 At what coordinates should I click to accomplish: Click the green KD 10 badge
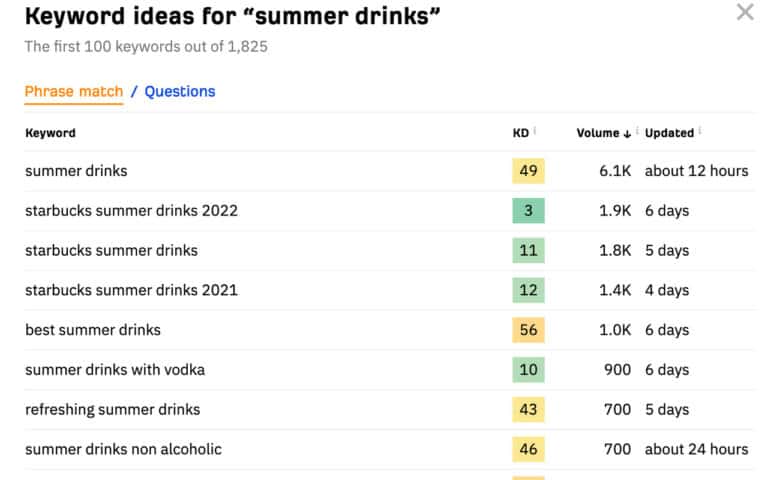pos(528,370)
